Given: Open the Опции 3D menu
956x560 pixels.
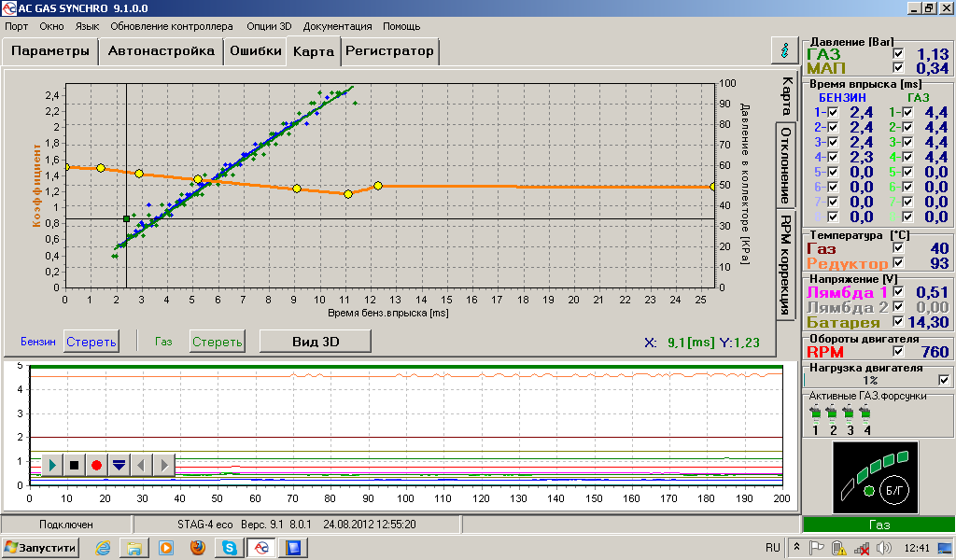Looking at the screenshot, I should click(x=269, y=26).
